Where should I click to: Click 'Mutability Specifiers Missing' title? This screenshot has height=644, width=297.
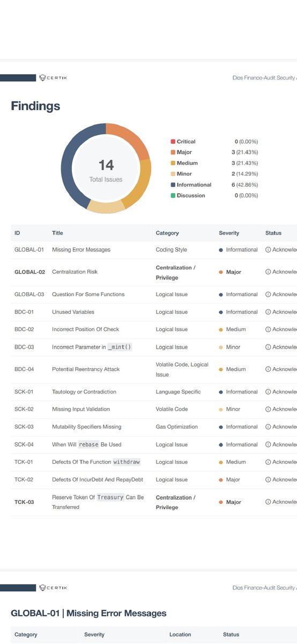[87, 427]
